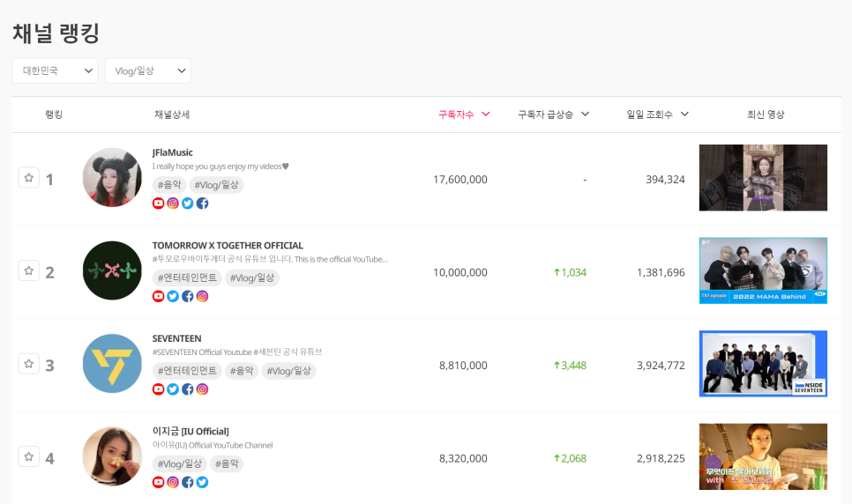Sort by 일일 조회수 column
The height and width of the screenshot is (504, 852).
tap(657, 115)
